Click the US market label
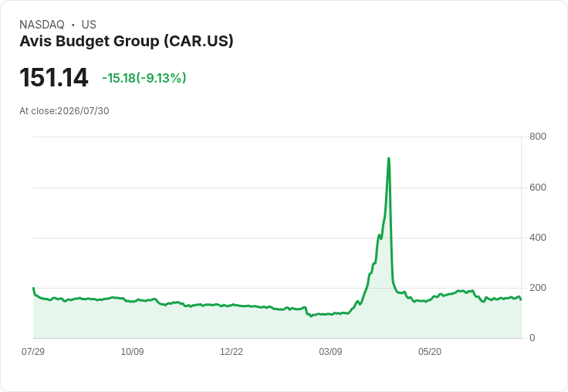Viewport: 568px width, 392px height. click(x=89, y=25)
